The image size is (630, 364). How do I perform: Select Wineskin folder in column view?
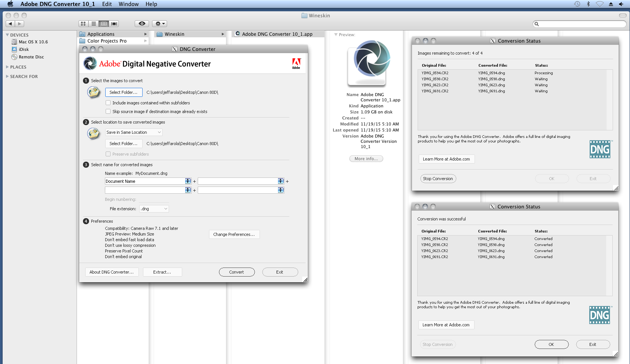tap(191, 34)
